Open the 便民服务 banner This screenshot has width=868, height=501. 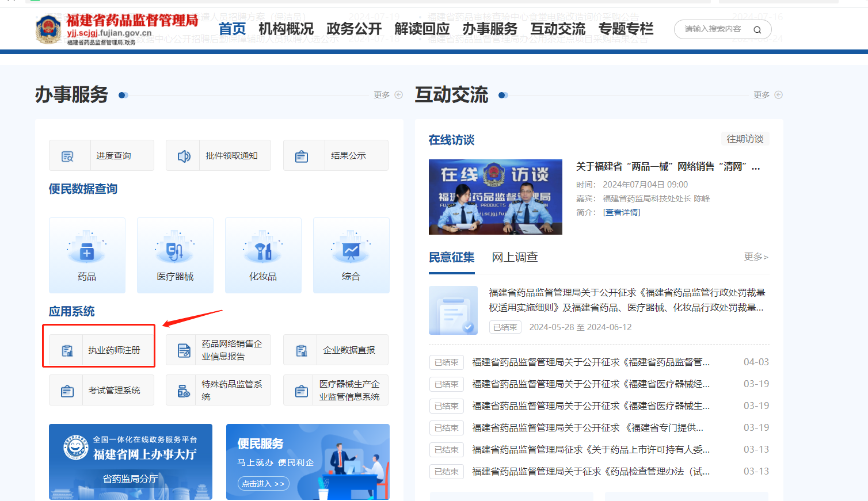(x=308, y=462)
